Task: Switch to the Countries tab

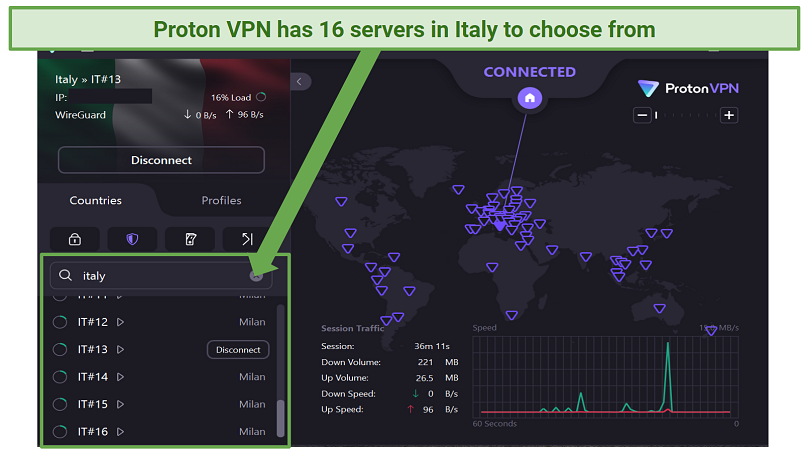Action: (x=96, y=200)
